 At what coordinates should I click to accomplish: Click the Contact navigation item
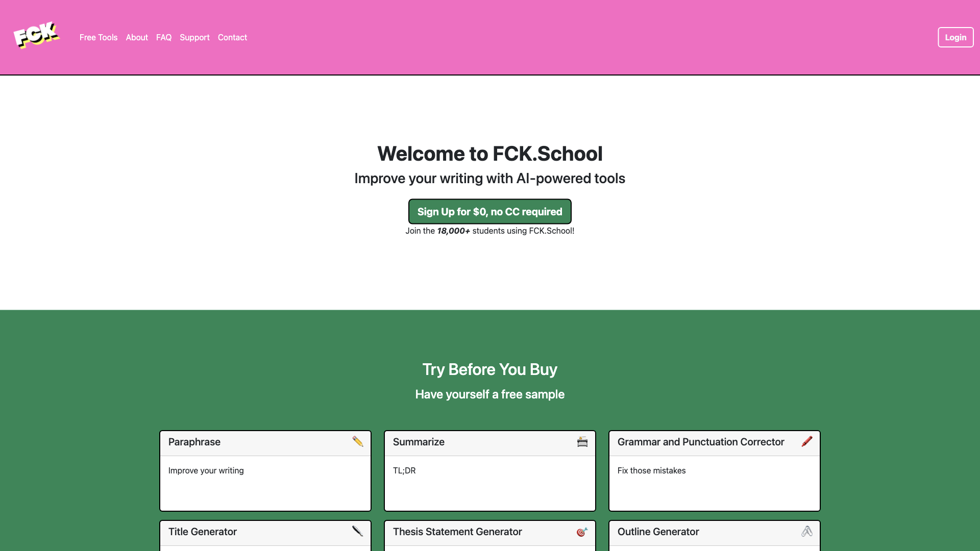[232, 37]
